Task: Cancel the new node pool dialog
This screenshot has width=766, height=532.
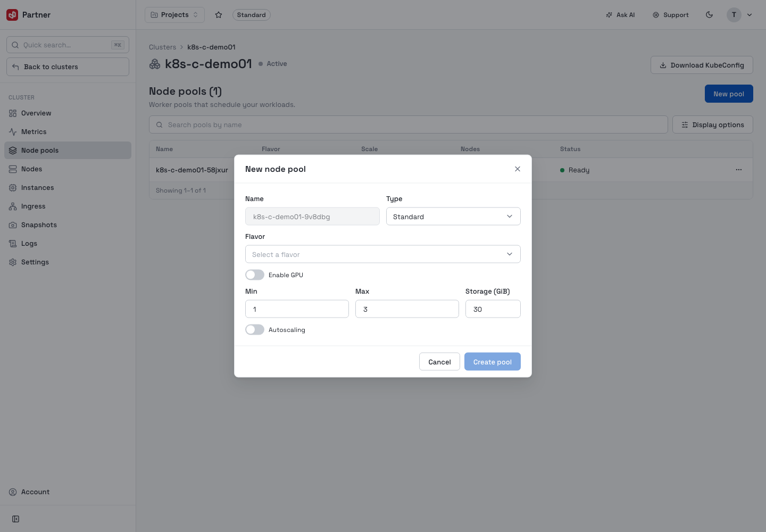Action: 439,362
